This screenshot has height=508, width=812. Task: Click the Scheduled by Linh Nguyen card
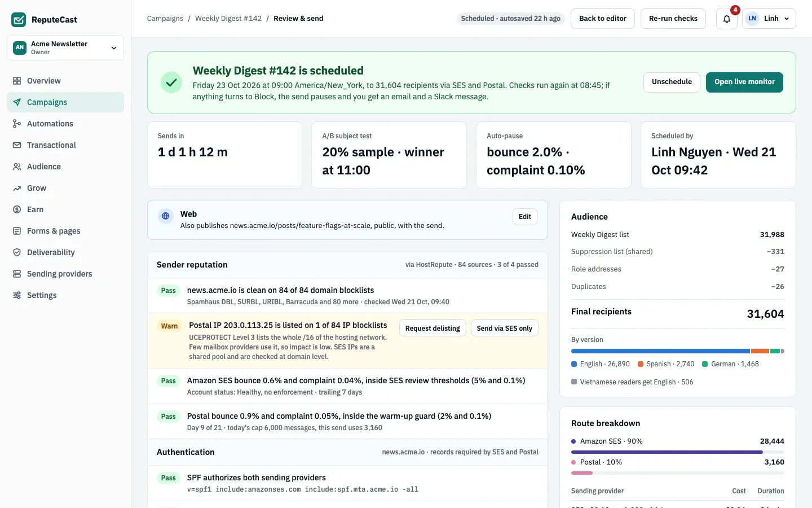(718, 155)
